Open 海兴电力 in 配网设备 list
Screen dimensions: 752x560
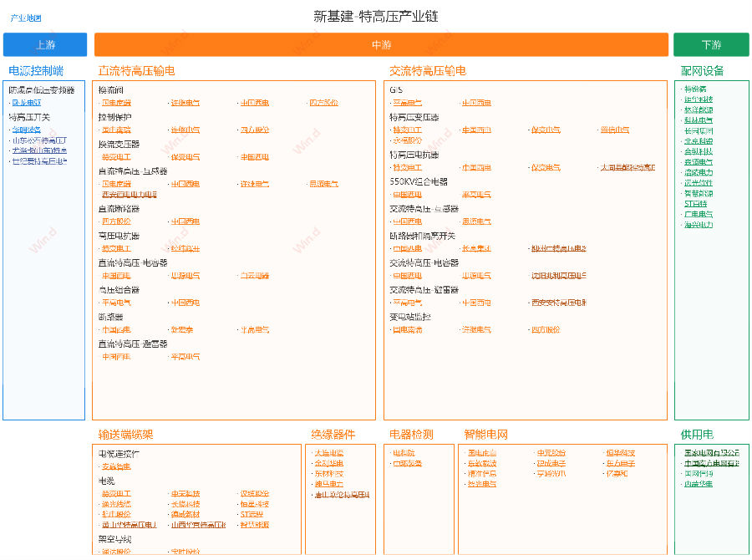(699, 225)
